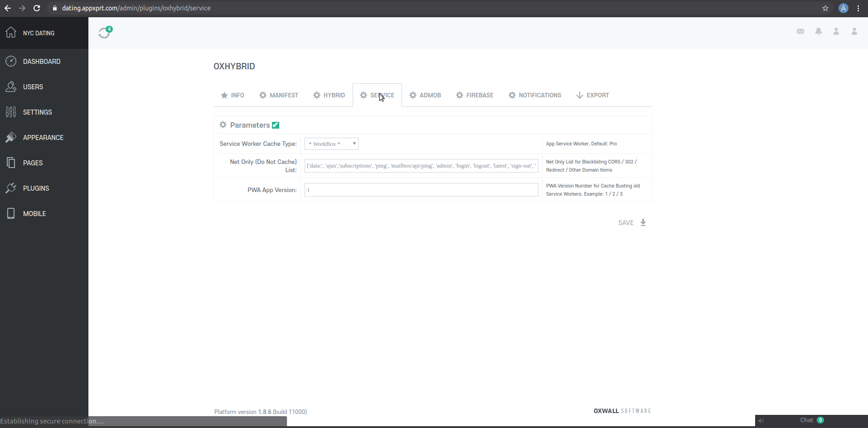Click the PWA App Version field
This screenshot has height=428, width=868.
[x=421, y=190]
